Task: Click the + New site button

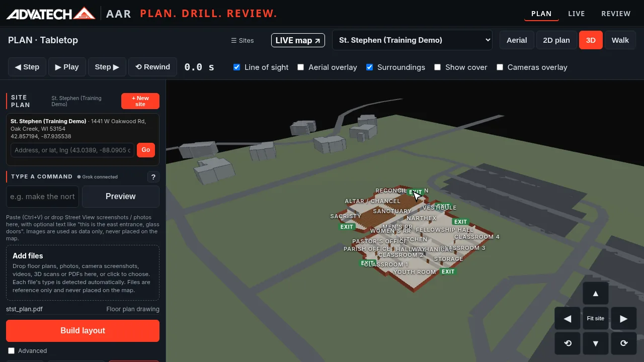Action: pyautogui.click(x=140, y=101)
